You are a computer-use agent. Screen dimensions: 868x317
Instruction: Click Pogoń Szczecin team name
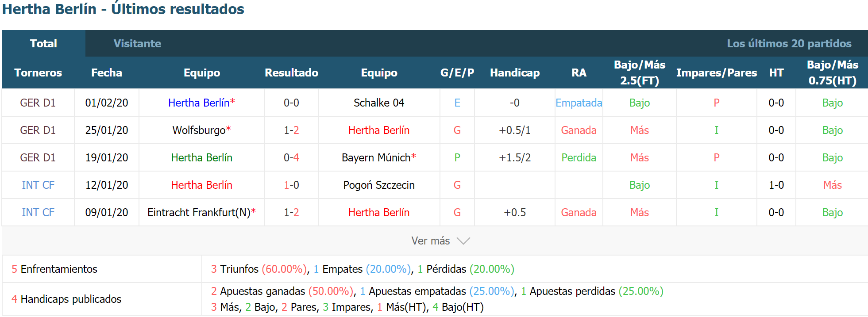tap(379, 185)
